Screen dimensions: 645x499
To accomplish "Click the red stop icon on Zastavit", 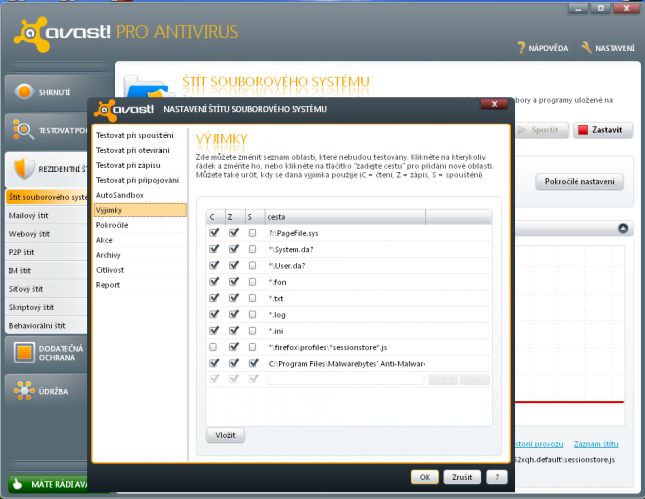I will (x=583, y=130).
